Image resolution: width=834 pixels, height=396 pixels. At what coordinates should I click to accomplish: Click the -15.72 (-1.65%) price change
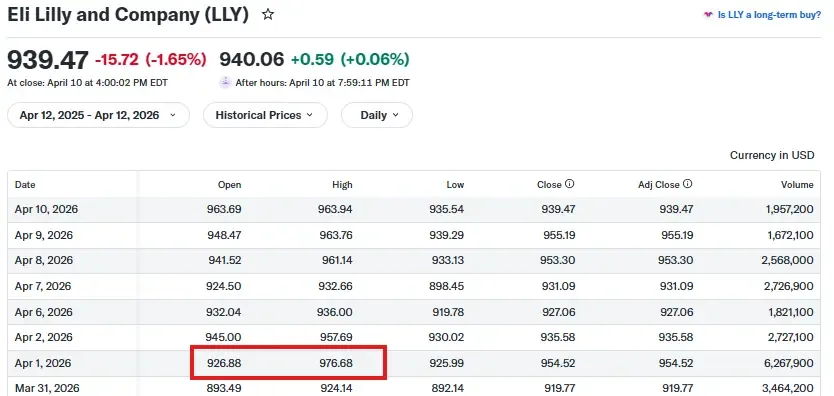pos(151,60)
